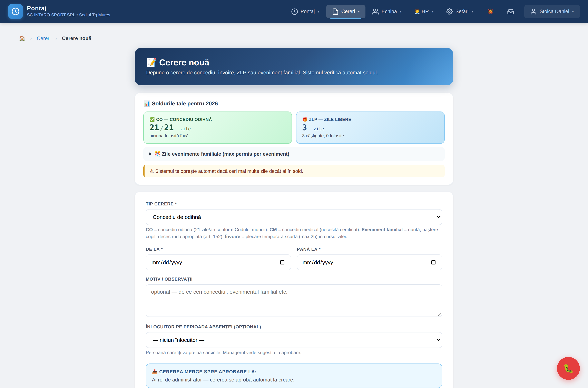The height and width of the screenshot is (388, 588).
Task: Click the ZLP zile libere balance card
Action: click(x=370, y=127)
